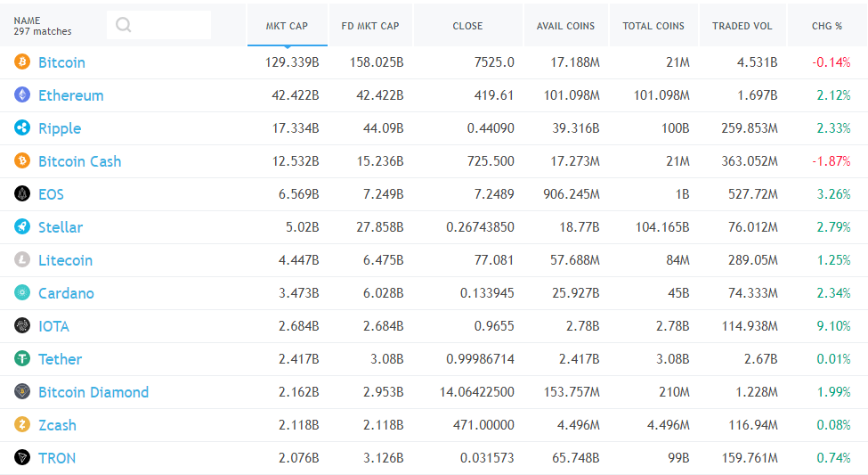Open the TRON link
Image resolution: width=868 pixels, height=475 pixels.
tap(57, 458)
